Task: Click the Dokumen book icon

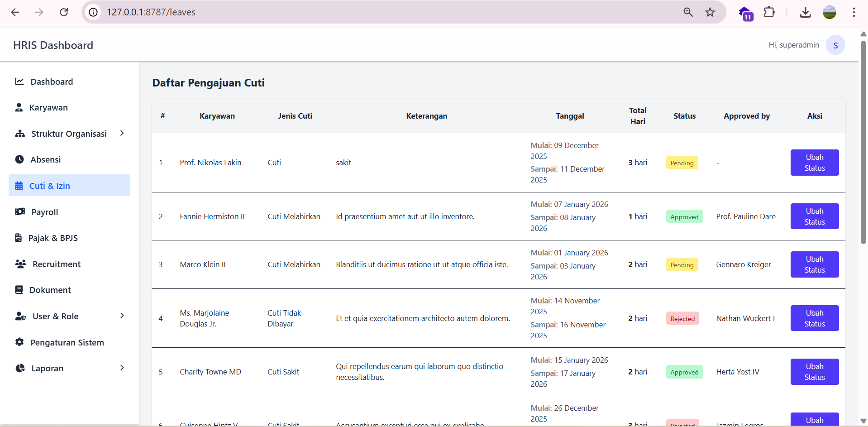Action: (19, 290)
